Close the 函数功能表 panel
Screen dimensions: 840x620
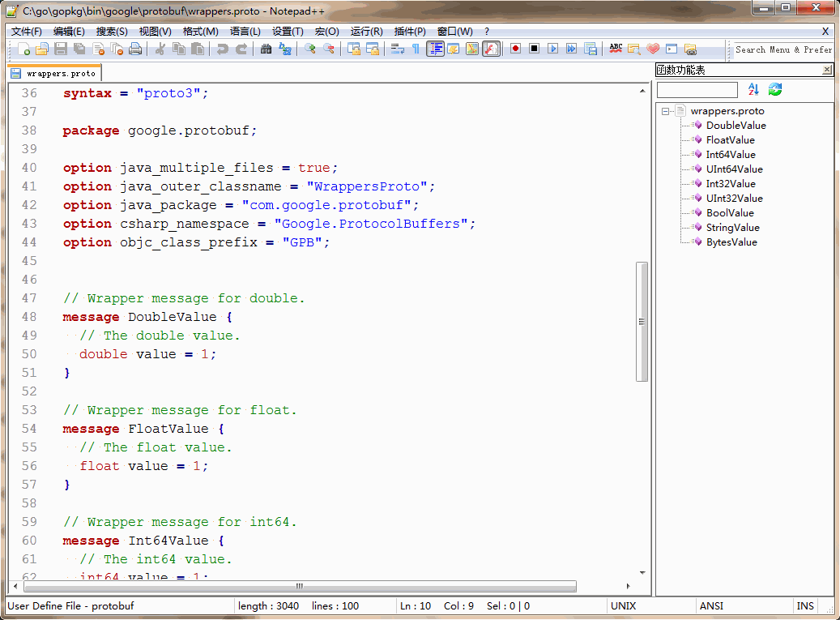827,70
